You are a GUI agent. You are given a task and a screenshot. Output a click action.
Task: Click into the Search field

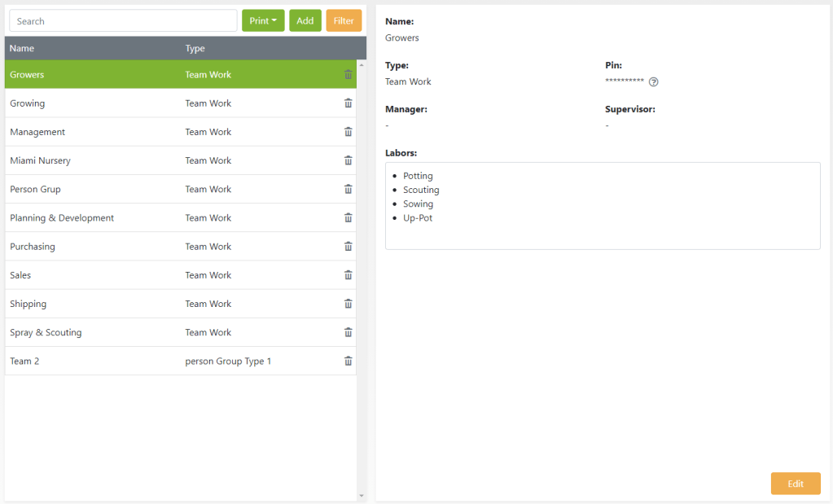click(x=123, y=21)
